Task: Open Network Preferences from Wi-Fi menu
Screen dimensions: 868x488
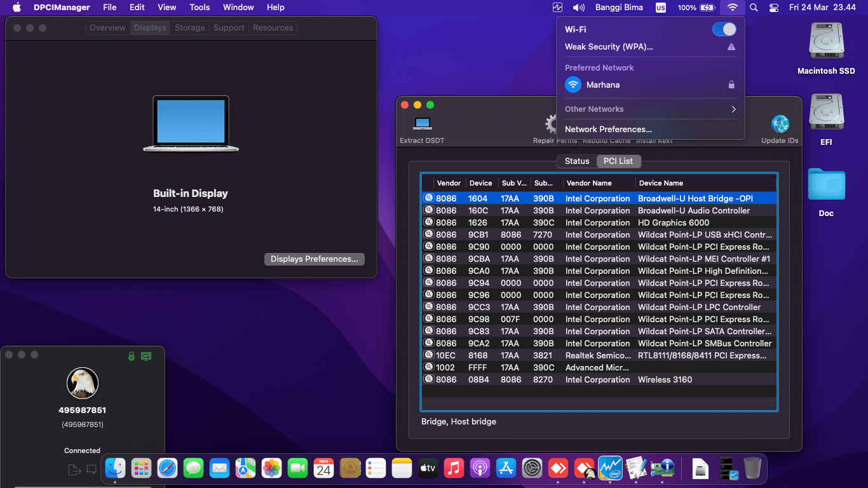Action: click(608, 129)
